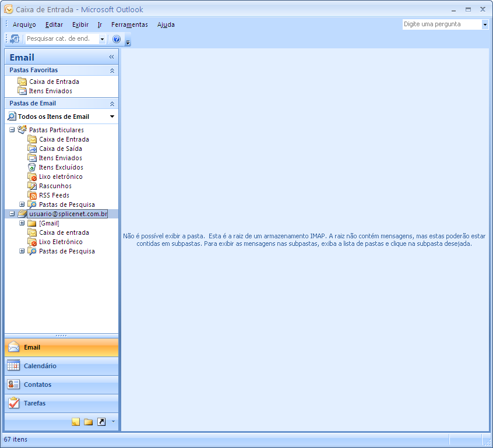Click the Notes icon at navigation pane bottom
493x448 pixels.
click(x=75, y=422)
